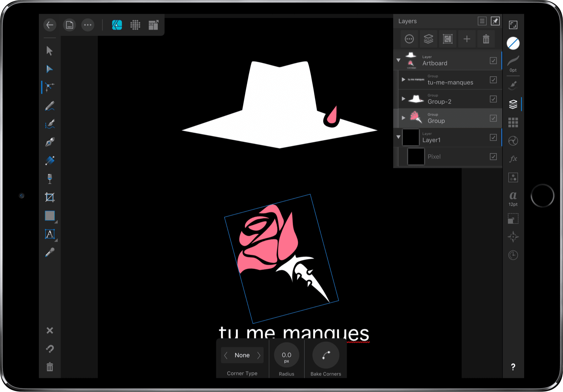563x392 pixels.
Task: Tap the Radius value field
Action: point(286,356)
